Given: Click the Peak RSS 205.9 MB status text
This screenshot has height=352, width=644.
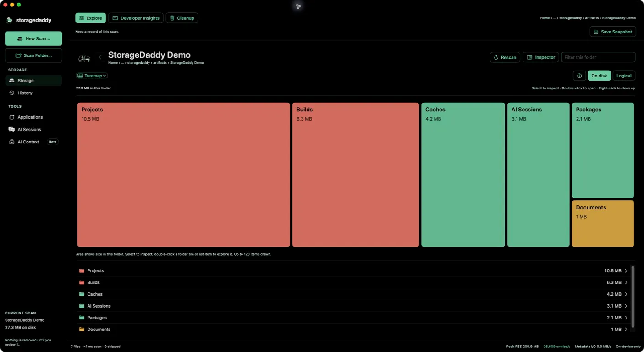Looking at the screenshot, I should pyautogui.click(x=523, y=346).
